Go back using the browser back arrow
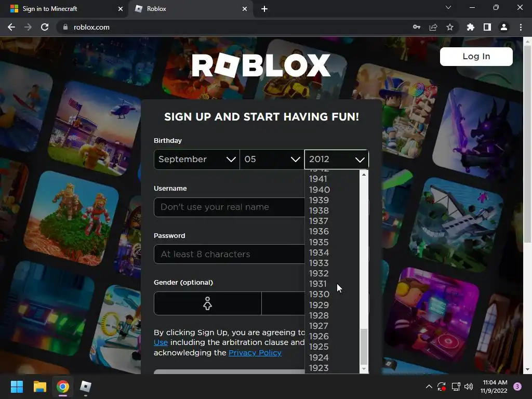 [11, 27]
